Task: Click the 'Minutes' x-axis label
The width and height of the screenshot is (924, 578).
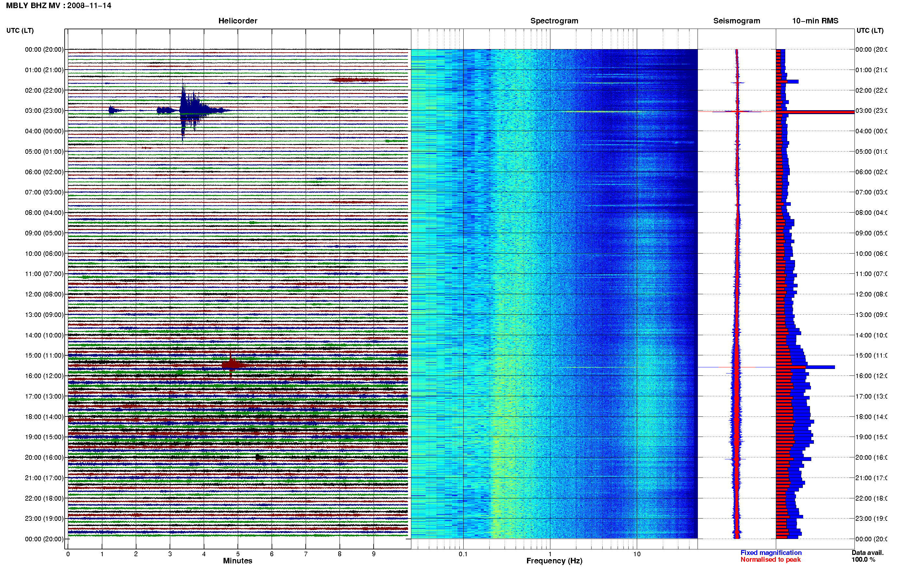Action: 237,561
